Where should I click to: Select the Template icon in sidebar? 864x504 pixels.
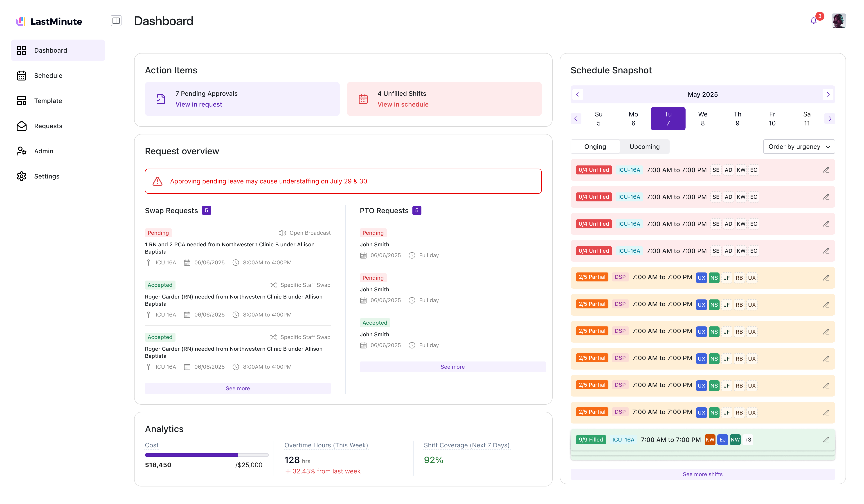(22, 100)
